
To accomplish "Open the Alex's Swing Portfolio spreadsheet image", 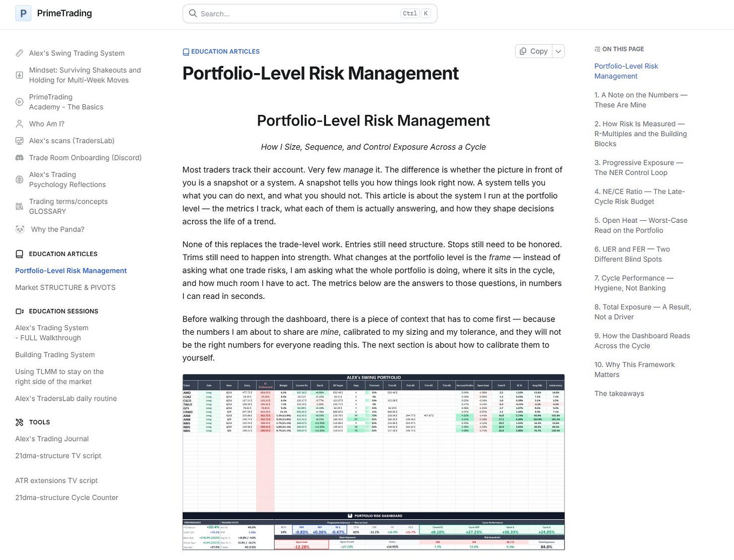I will [374, 462].
